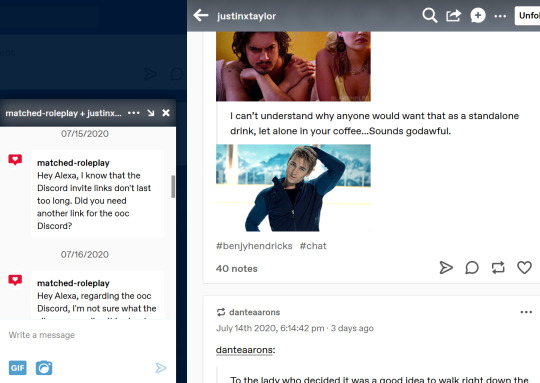Viewport: 540px width, 383px height.
Task: Click reblog icon beside danteaarons
Action: (221, 312)
